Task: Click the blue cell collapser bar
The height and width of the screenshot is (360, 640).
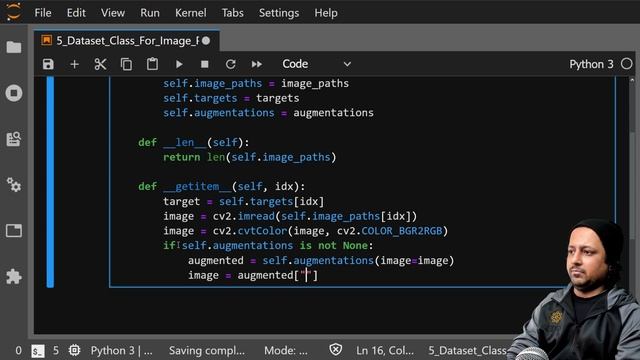Action: [50, 182]
